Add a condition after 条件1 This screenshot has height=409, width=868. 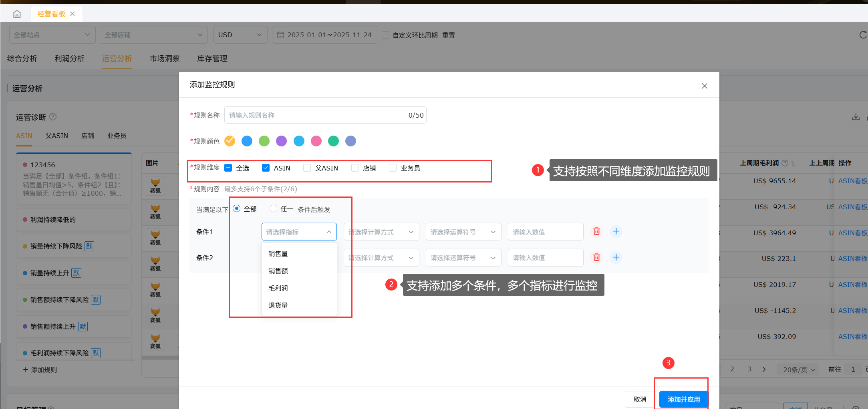point(616,231)
